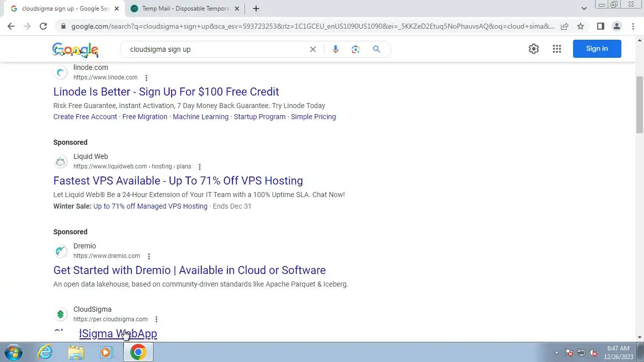Open more options for Dremio ad
The image size is (644, 362).
click(149, 256)
